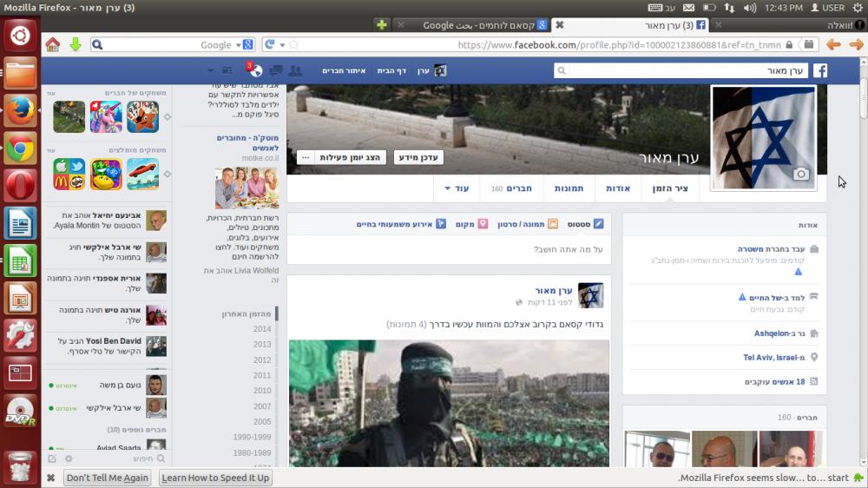Launch Google Chrome from the Ubuntu dock
The image size is (868, 488).
tap(20, 148)
